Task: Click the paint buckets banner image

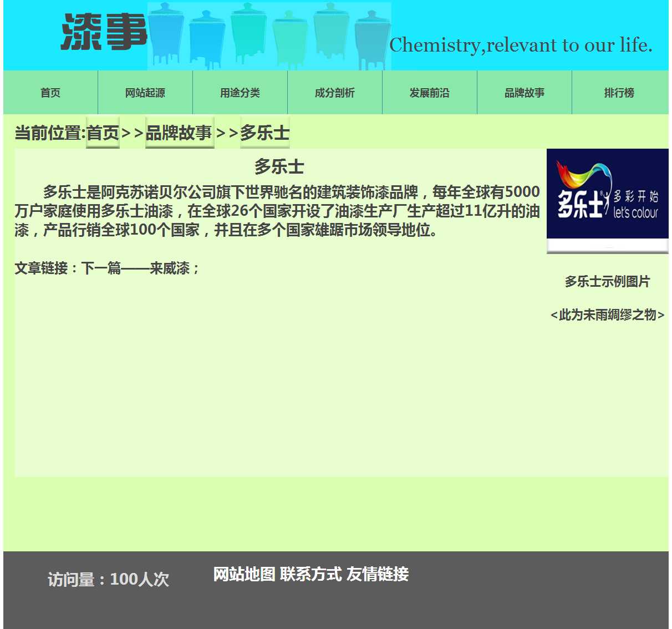Action: pyautogui.click(x=269, y=36)
